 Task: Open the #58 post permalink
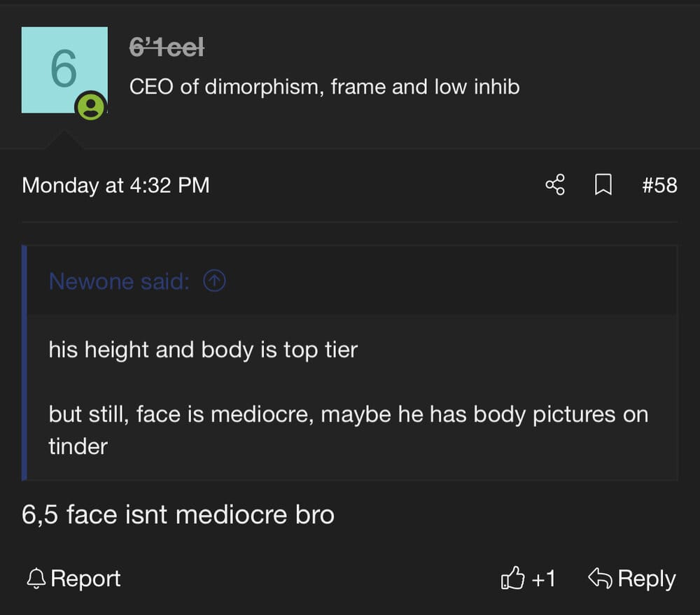coord(659,185)
